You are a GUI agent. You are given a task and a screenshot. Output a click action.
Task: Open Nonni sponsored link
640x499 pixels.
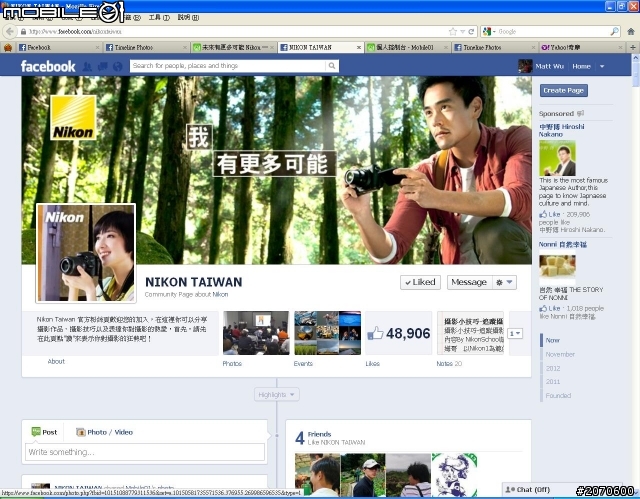(x=563, y=244)
